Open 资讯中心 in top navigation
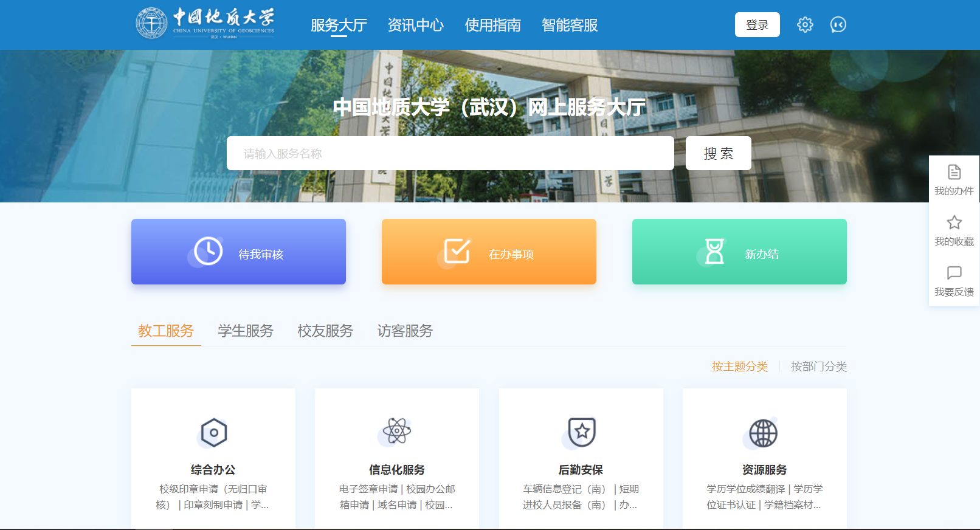 click(x=416, y=26)
